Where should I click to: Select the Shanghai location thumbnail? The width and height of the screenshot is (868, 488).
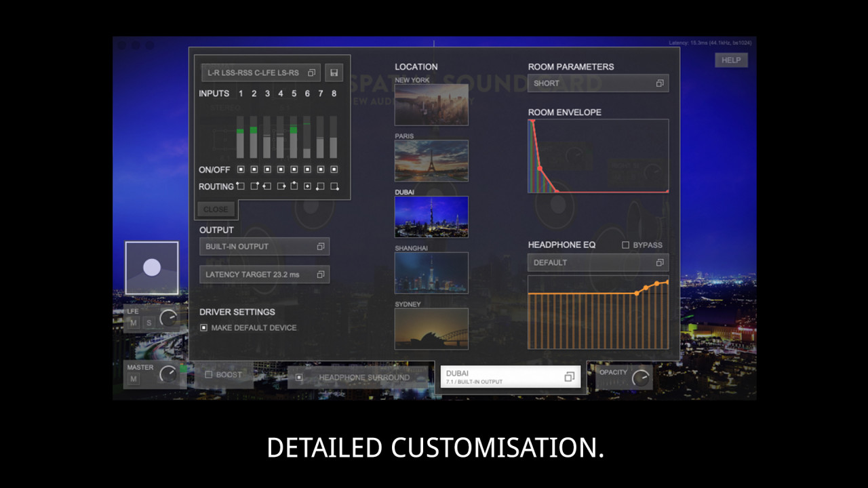click(x=431, y=273)
